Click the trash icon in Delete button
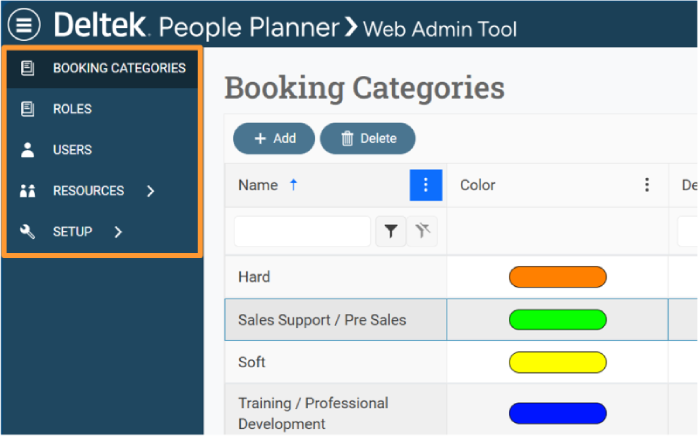The image size is (700, 436). [x=347, y=138]
